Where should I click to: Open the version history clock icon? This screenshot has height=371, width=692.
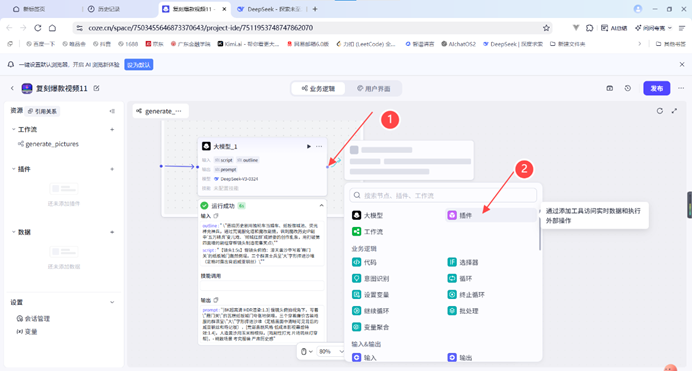(628, 88)
